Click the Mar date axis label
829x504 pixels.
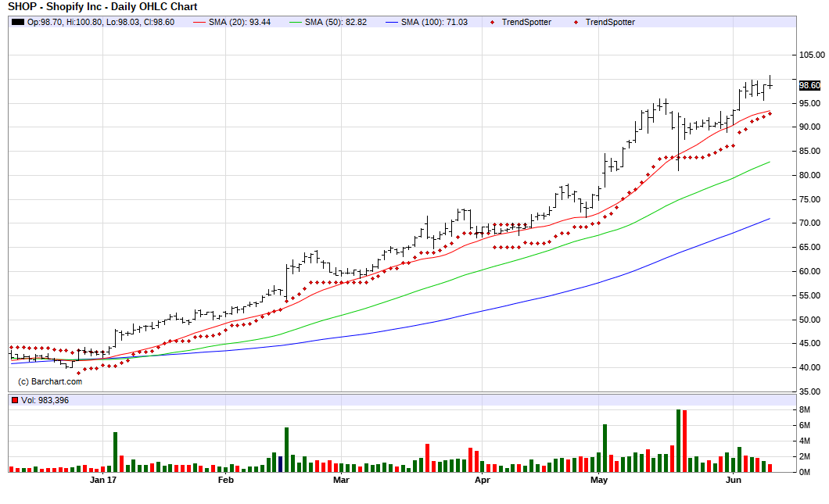pyautogui.click(x=341, y=481)
